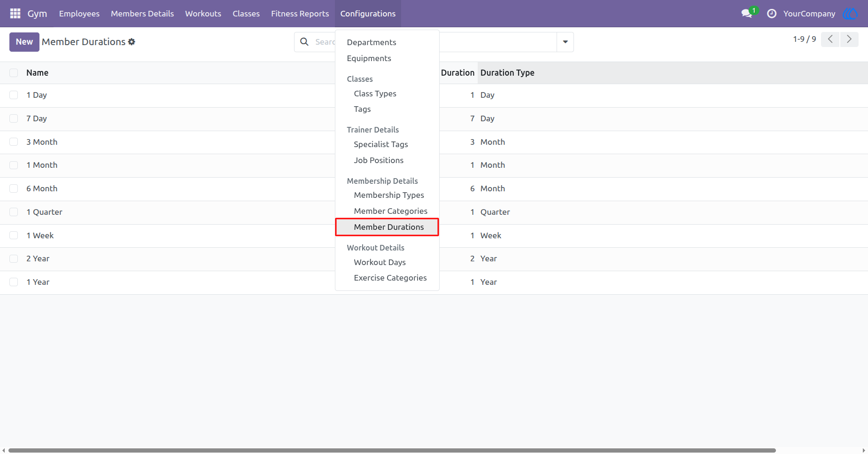Go to the next page arrow
Image resolution: width=868 pixels, height=454 pixels.
coord(849,39)
